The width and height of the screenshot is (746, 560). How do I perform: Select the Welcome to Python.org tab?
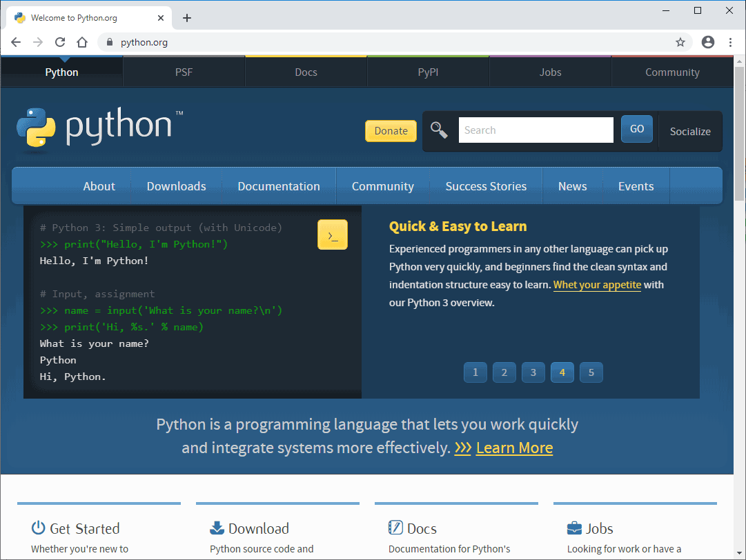click(x=88, y=18)
